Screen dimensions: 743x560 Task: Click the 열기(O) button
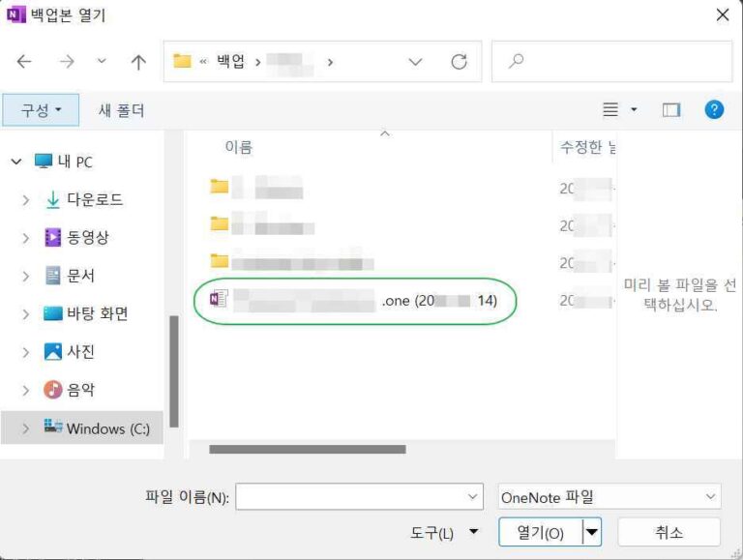coord(540,533)
